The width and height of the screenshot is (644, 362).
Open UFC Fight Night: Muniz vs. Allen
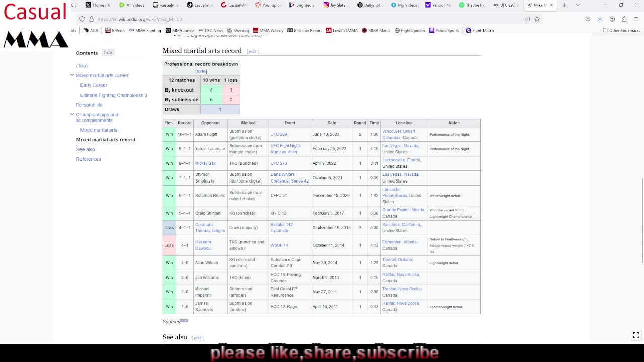tap(285, 149)
